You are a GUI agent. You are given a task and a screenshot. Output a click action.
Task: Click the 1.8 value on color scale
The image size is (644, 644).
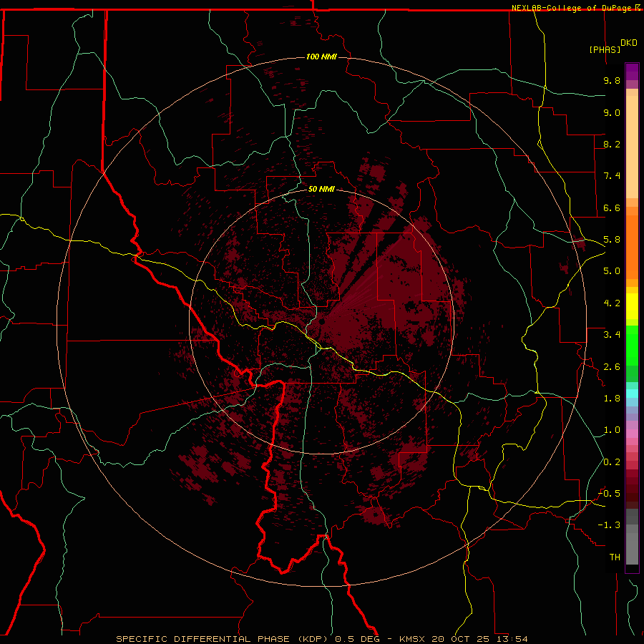612,399
